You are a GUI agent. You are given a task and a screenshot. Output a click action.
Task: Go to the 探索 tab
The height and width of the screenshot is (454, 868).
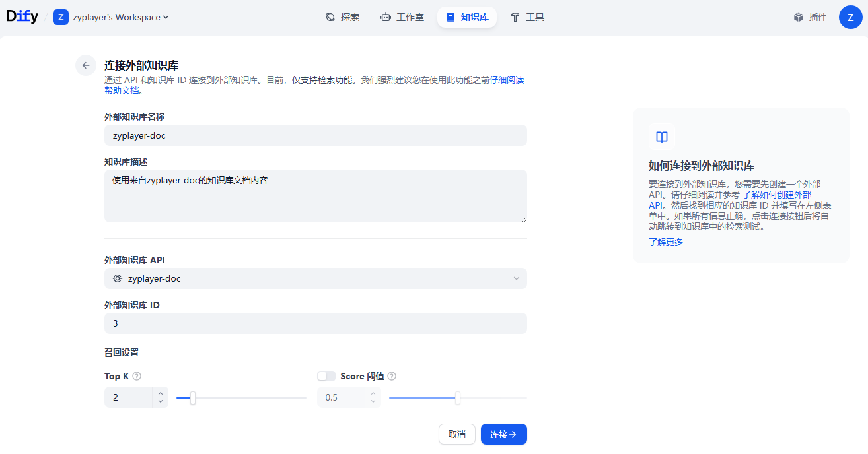(343, 17)
